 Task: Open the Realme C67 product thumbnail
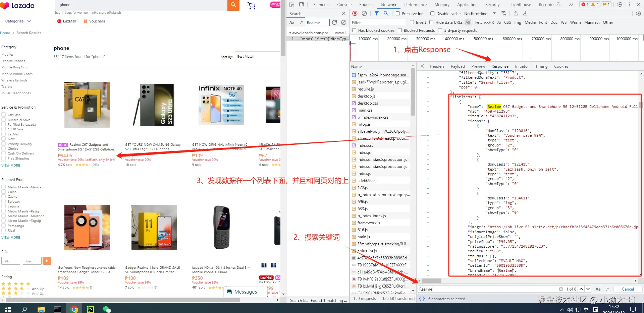[x=87, y=105]
